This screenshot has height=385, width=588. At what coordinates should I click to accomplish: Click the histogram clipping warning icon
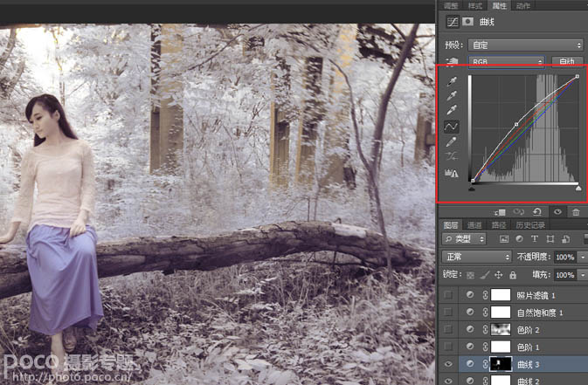[x=451, y=173]
